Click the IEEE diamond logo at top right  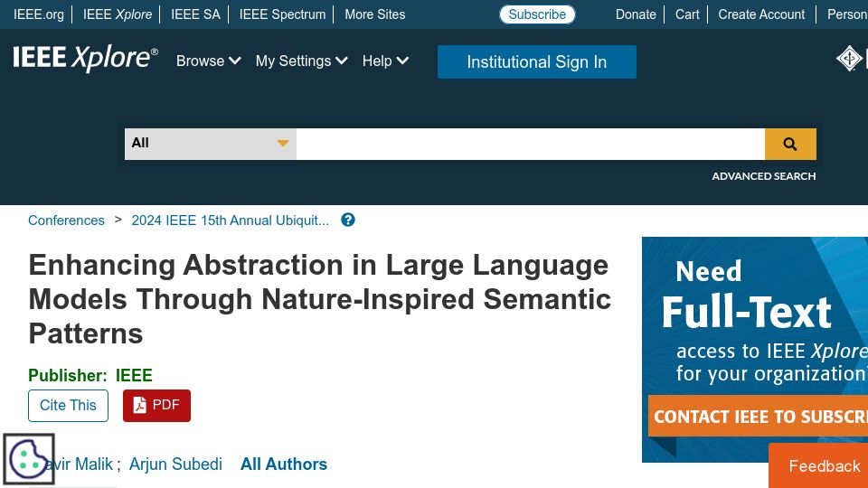tap(849, 59)
